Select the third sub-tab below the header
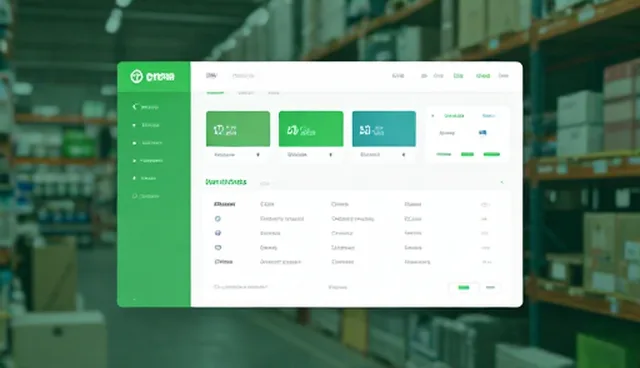This screenshot has height=368, width=640. (274, 93)
